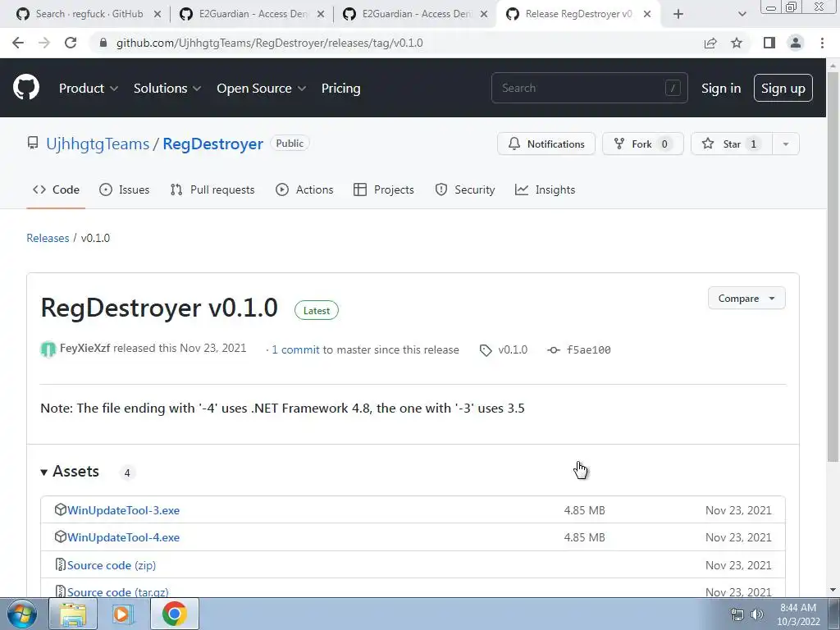Open the v0.1.0 tag link

click(504, 349)
